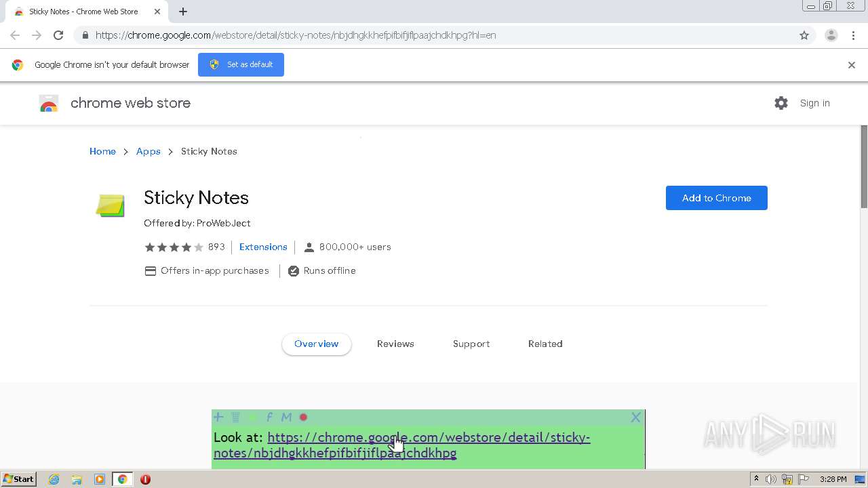Click the volume speaker tray icon
This screenshot has height=488, width=868.
(x=771, y=479)
